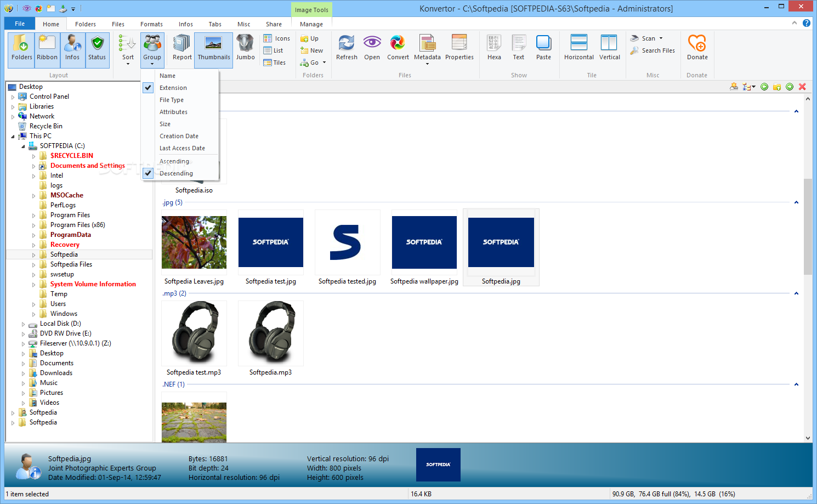The image size is (817, 504).
Task: Toggle the Infos panel button
Action: [72, 49]
